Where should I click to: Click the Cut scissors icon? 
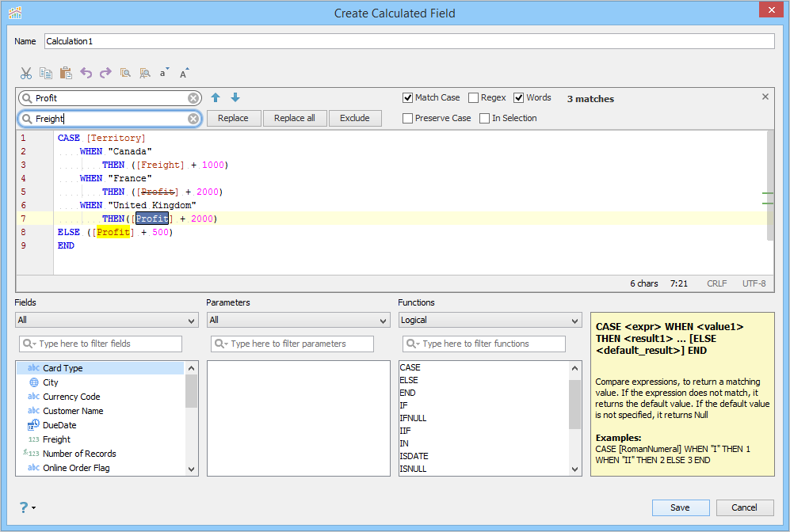pos(25,74)
